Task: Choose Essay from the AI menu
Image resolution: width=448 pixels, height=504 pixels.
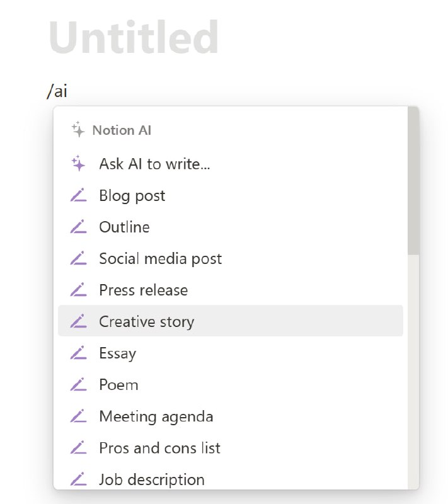Action: [x=117, y=353]
